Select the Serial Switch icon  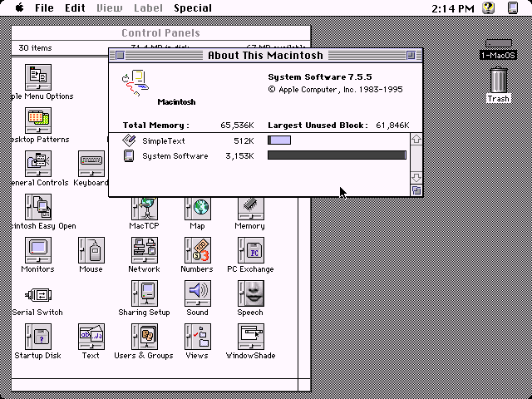pos(38,295)
